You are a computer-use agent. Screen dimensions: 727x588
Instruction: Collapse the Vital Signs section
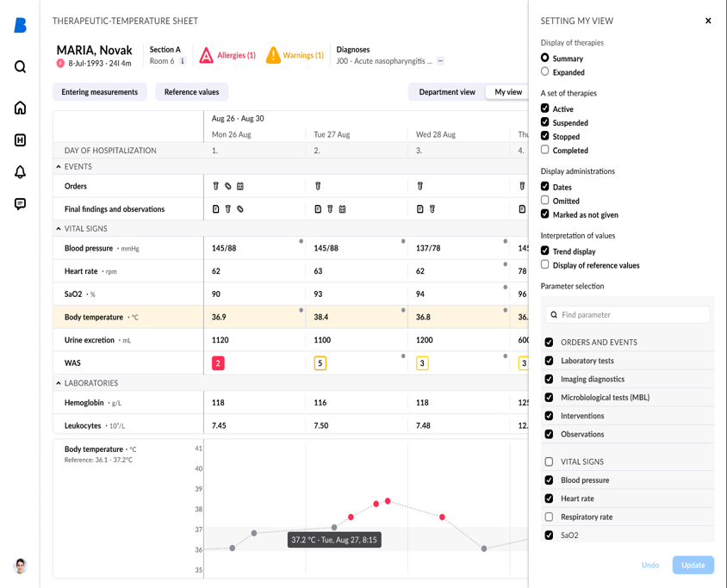pos(59,229)
